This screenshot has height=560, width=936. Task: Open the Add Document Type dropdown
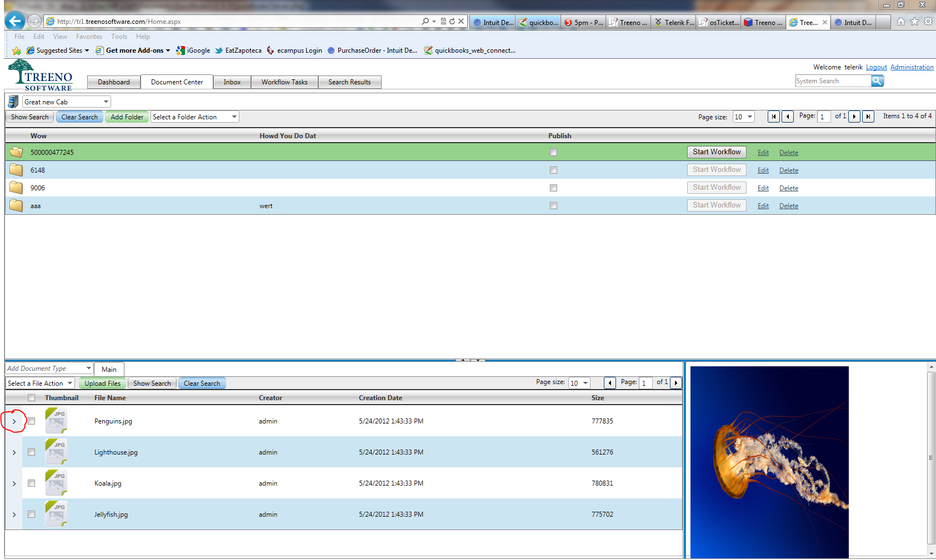(x=49, y=368)
